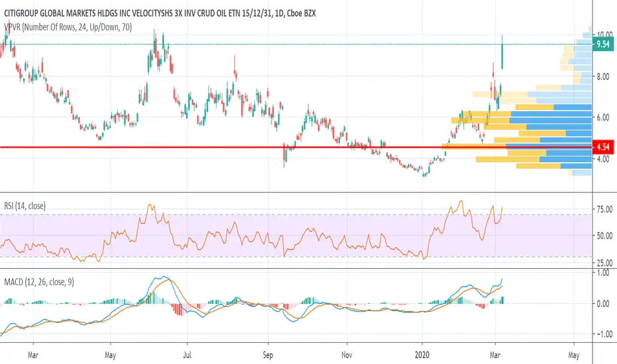Select the MACD (12, 26, close, 9) label
Screen dimensions: 617x364
pos(39,282)
